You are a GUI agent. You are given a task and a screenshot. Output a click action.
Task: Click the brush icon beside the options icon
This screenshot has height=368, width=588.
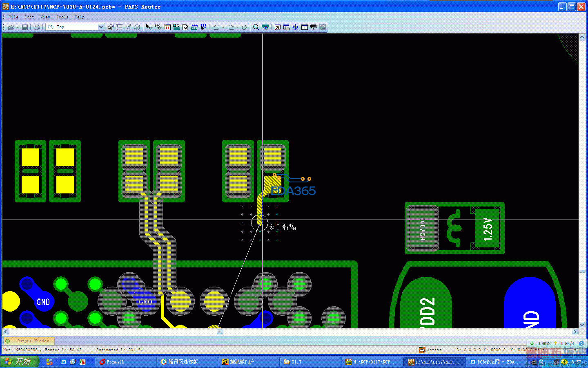128,27
